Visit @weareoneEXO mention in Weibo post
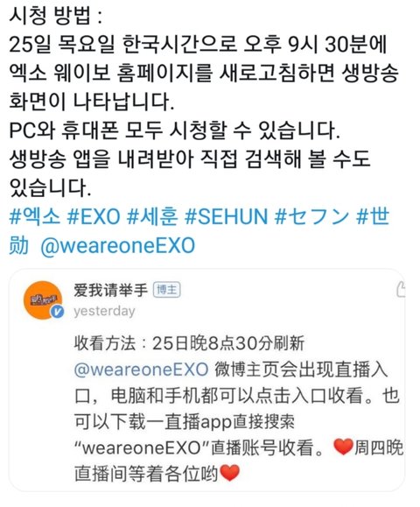The image size is (420, 507). click(141, 370)
